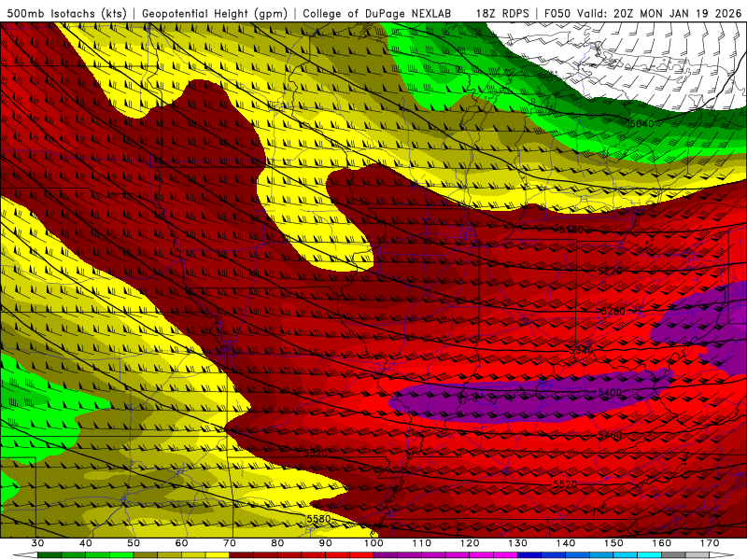
Task: Click the 50 knot colorbar label
Action: (134, 543)
